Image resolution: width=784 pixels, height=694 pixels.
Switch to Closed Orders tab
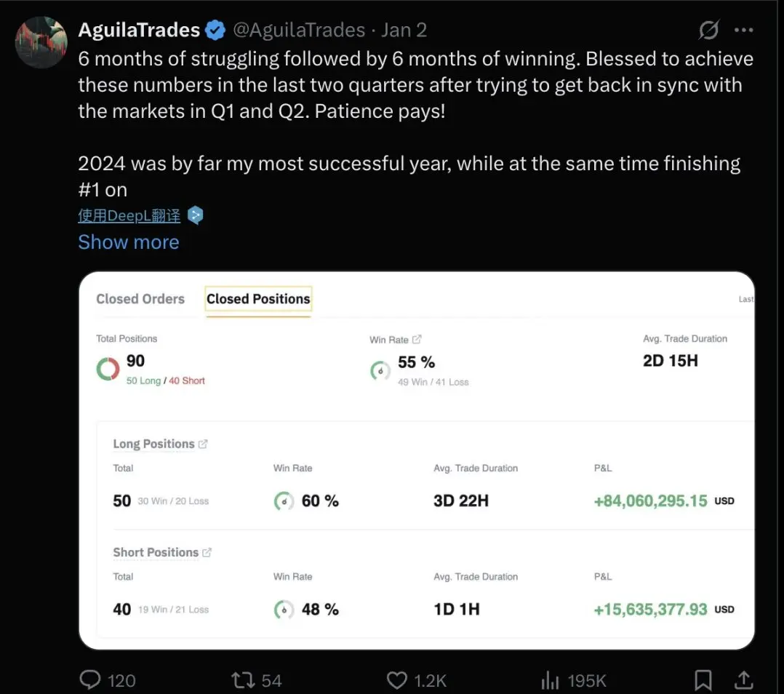[x=140, y=299]
